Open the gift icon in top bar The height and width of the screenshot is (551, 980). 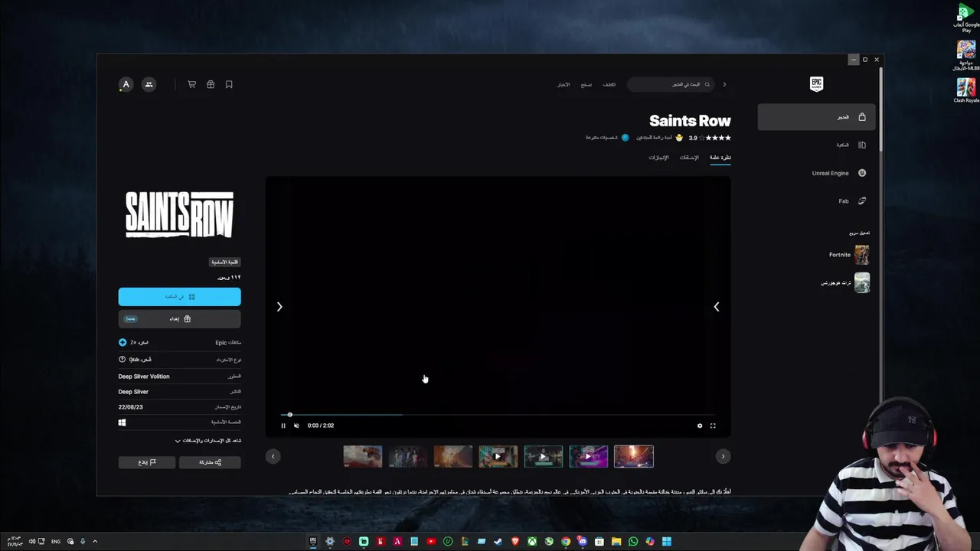pos(211,84)
